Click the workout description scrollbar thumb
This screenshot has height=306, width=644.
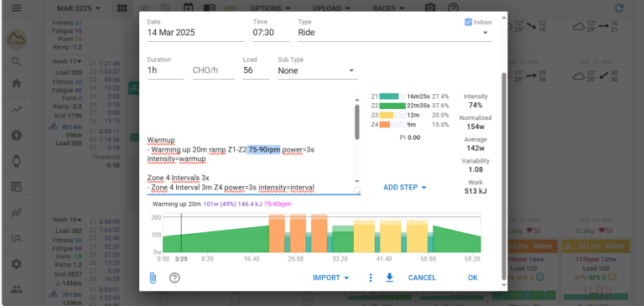[357, 122]
